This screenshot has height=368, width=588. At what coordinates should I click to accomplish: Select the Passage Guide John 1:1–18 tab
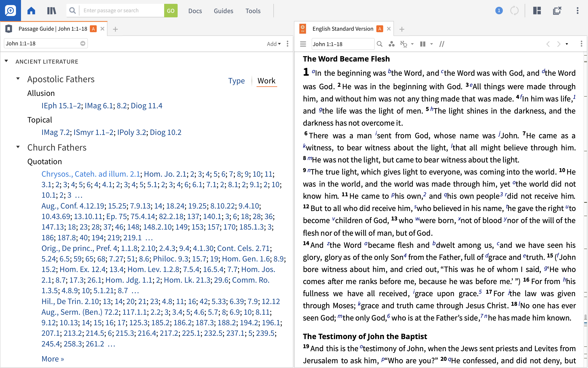click(53, 29)
